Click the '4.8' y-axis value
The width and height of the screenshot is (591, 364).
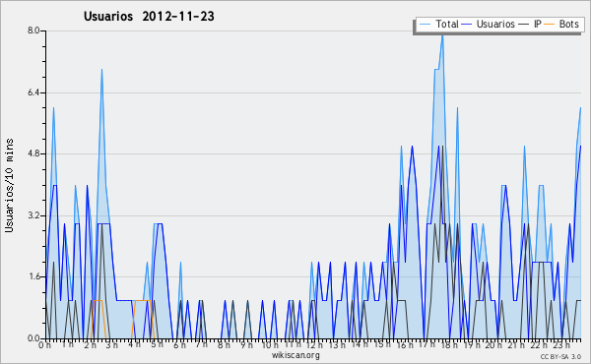(33, 153)
